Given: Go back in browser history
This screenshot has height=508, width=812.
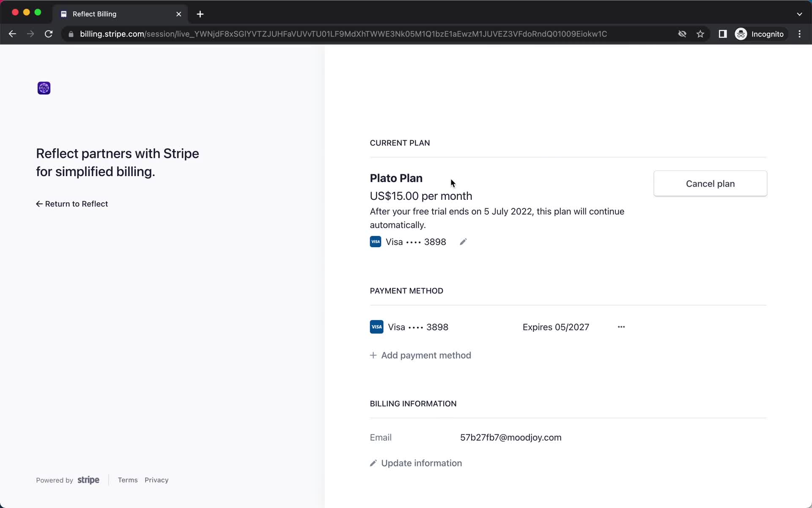Looking at the screenshot, I should (x=12, y=34).
